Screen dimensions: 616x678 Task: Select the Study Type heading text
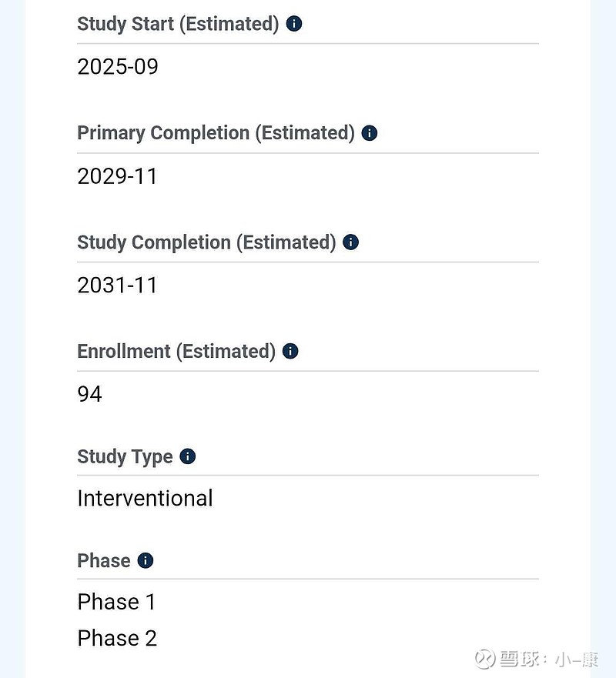[125, 456]
